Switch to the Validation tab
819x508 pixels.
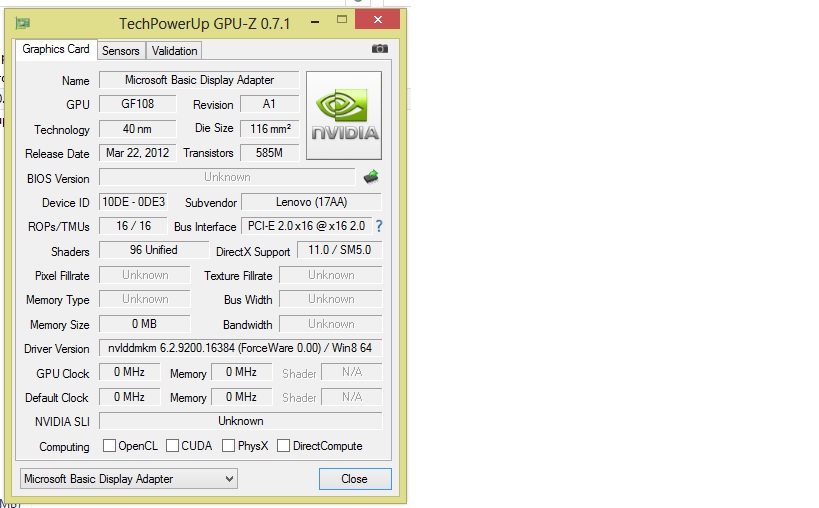coord(174,51)
